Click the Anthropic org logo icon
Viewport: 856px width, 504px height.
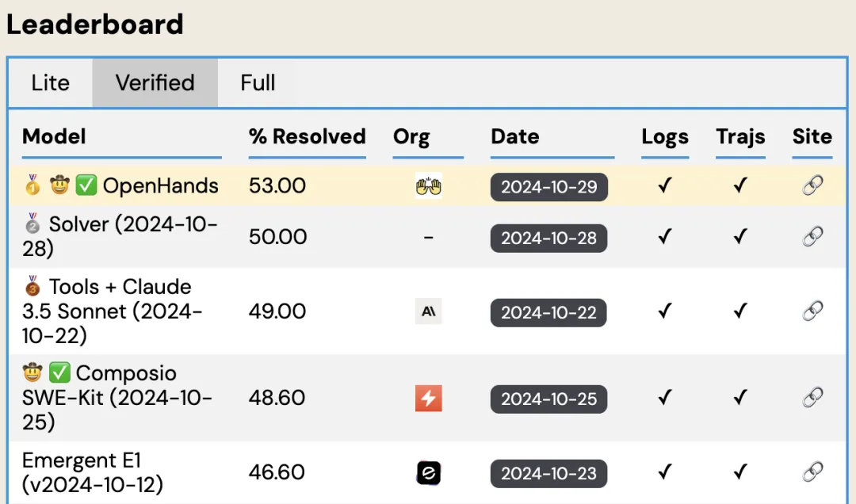pos(429,311)
